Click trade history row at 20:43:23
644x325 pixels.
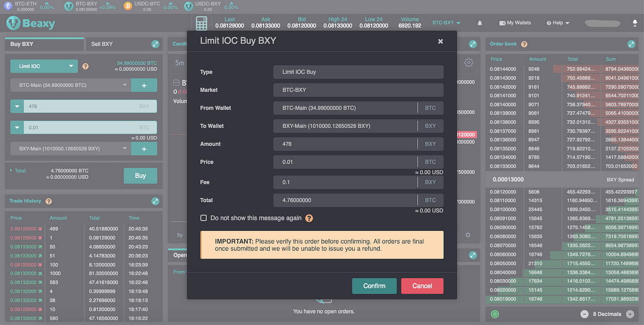point(83,247)
